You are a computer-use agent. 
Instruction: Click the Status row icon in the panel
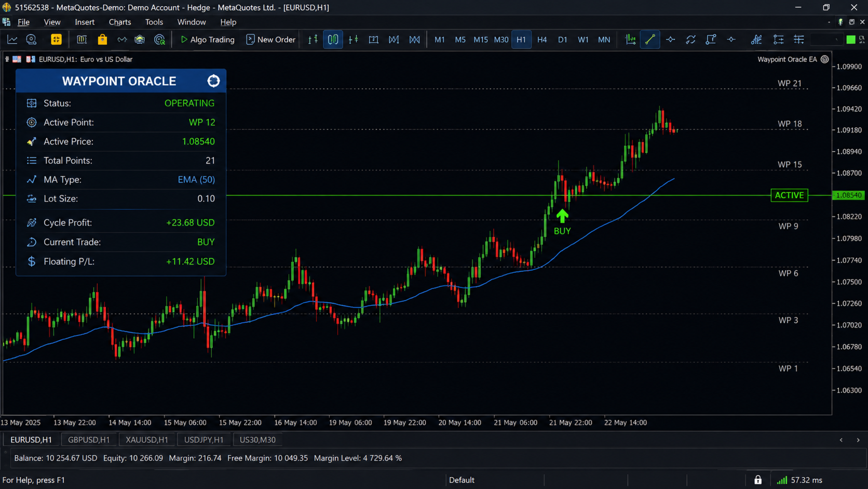pyautogui.click(x=32, y=103)
